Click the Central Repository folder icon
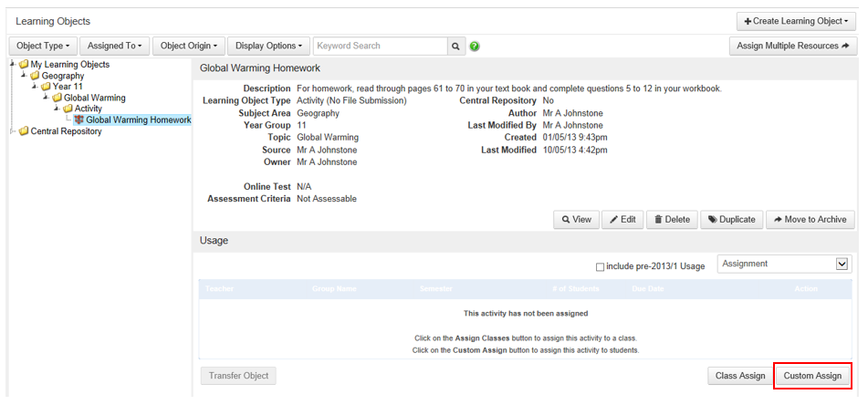 pyautogui.click(x=24, y=131)
